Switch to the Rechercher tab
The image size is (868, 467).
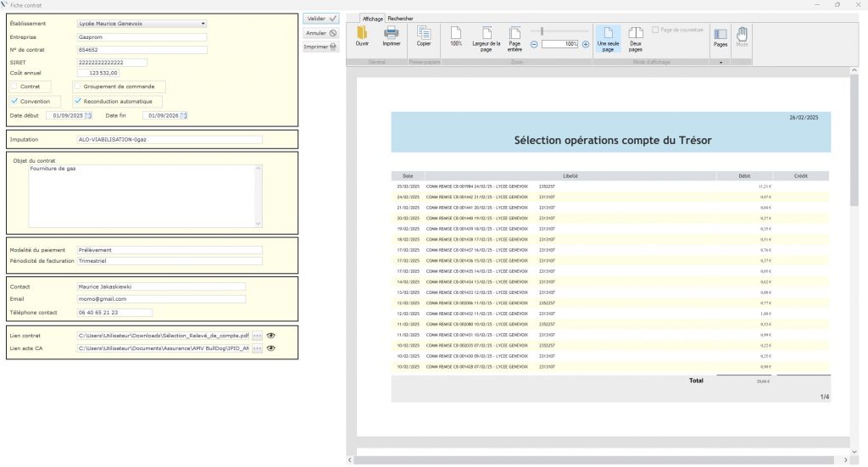click(400, 18)
